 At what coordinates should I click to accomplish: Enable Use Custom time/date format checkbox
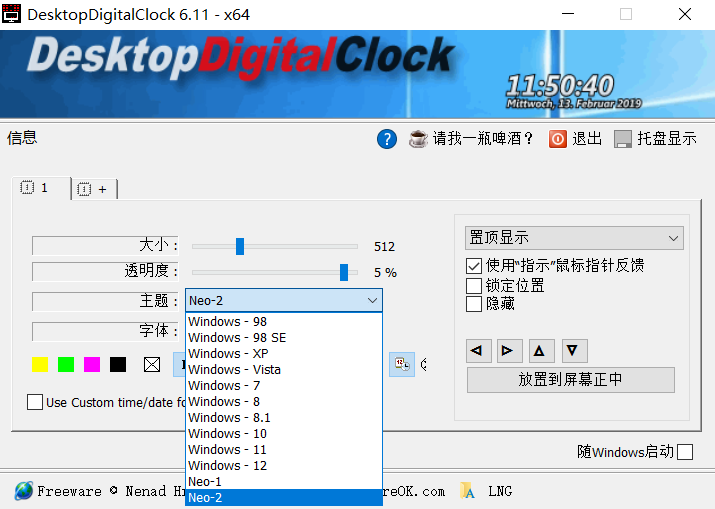35,402
